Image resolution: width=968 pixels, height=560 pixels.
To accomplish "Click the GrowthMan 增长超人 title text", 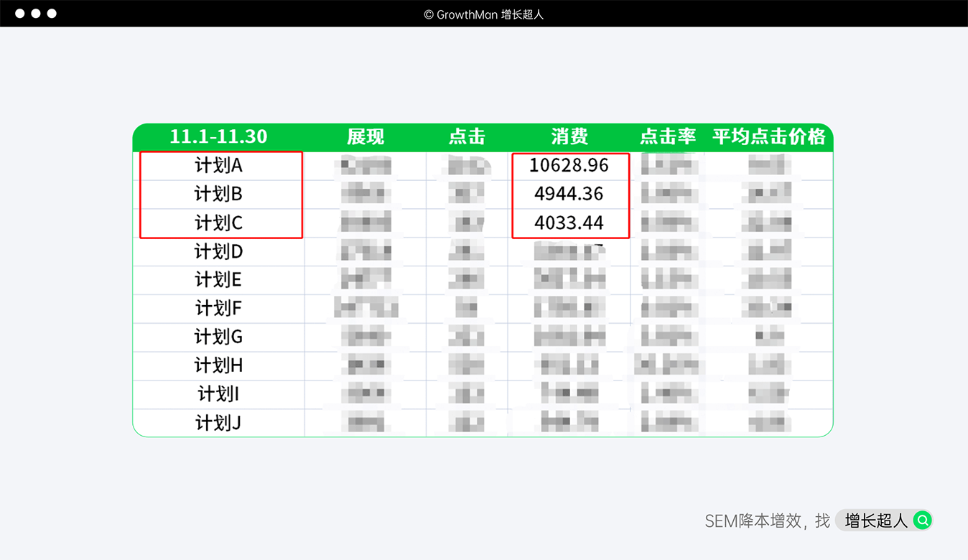I will tap(483, 14).
